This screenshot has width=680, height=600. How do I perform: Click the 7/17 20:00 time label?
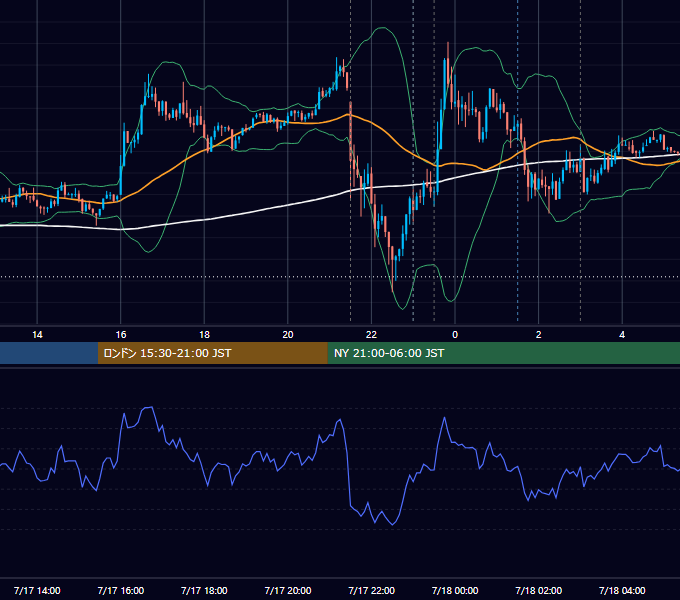click(288, 590)
